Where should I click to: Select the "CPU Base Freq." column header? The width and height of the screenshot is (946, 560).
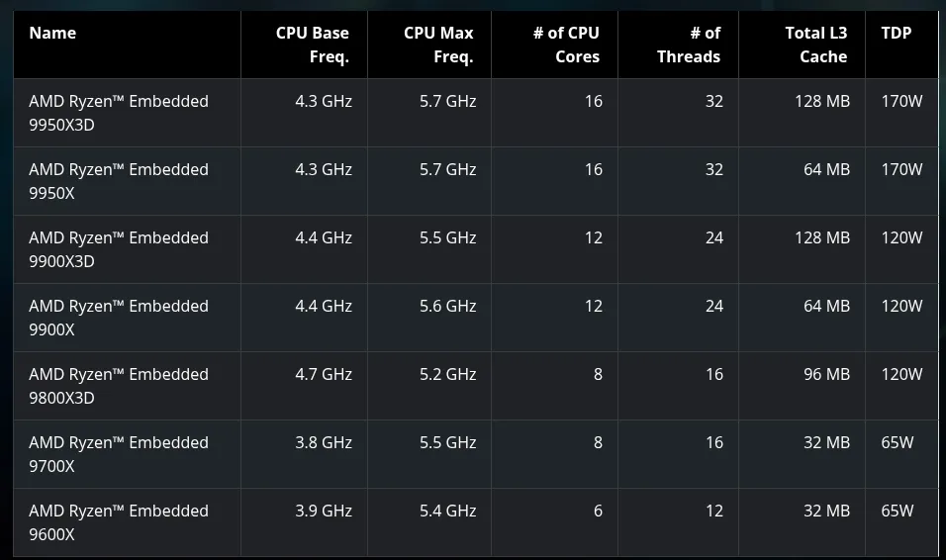(x=313, y=45)
